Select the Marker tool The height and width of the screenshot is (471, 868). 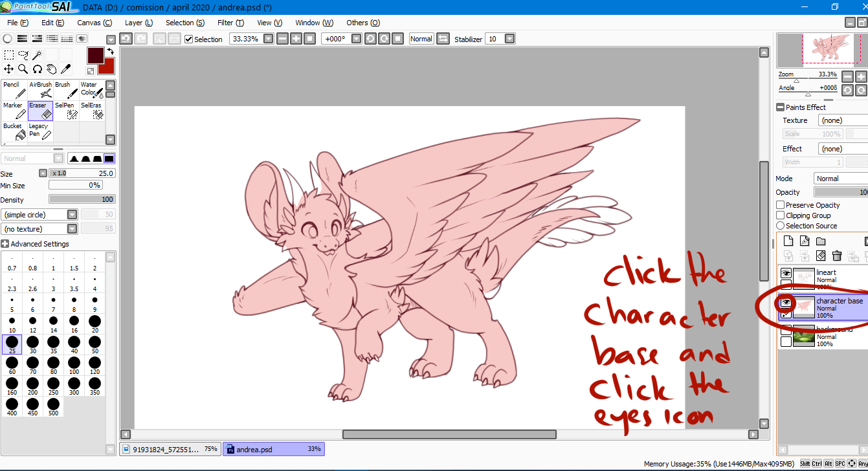(x=14, y=111)
